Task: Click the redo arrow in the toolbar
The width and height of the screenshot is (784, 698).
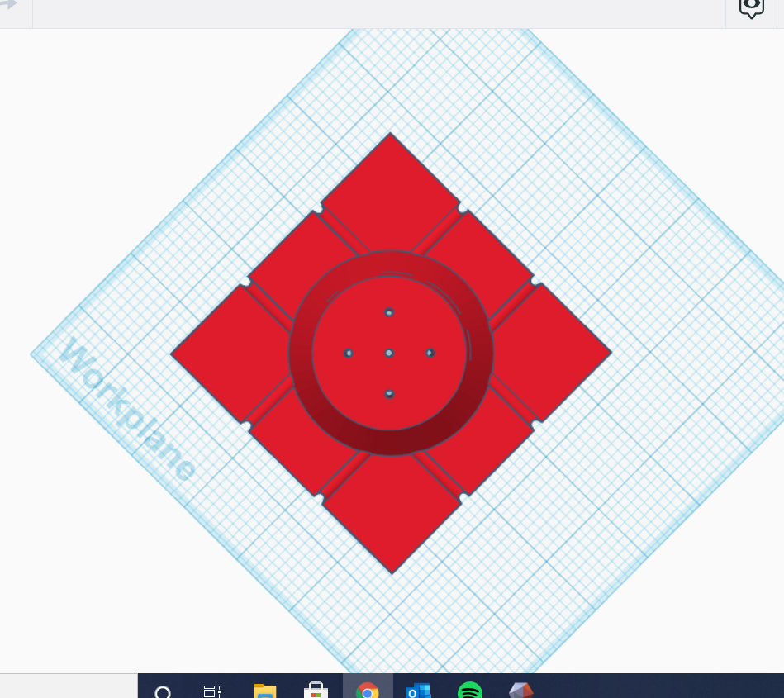Action: point(8,4)
